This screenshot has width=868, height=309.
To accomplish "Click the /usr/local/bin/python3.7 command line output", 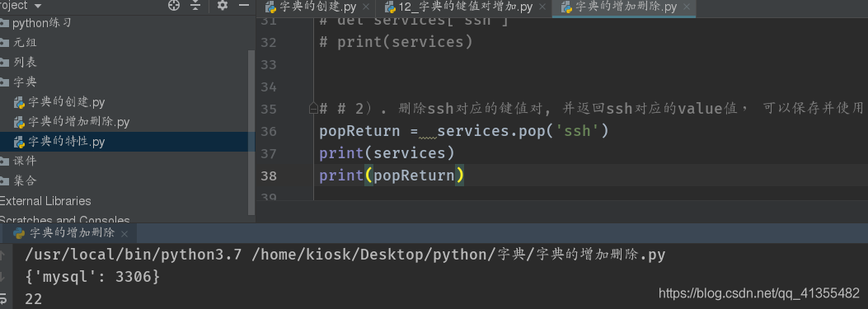I will click(x=345, y=255).
